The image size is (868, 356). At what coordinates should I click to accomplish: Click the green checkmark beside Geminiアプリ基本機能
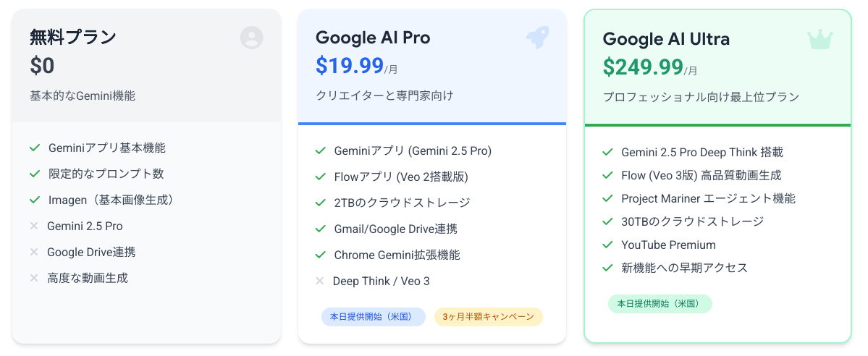(x=35, y=148)
